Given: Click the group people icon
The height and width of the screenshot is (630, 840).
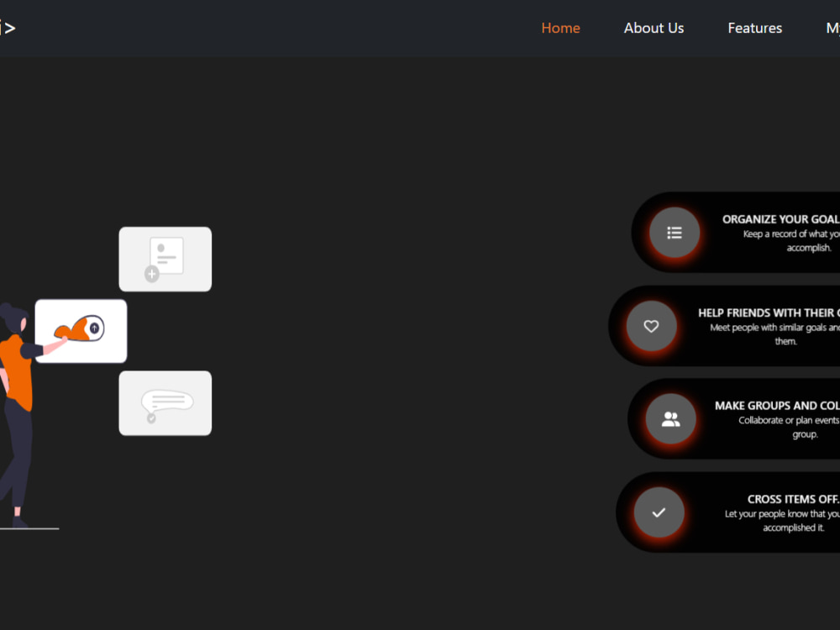Looking at the screenshot, I should (670, 419).
